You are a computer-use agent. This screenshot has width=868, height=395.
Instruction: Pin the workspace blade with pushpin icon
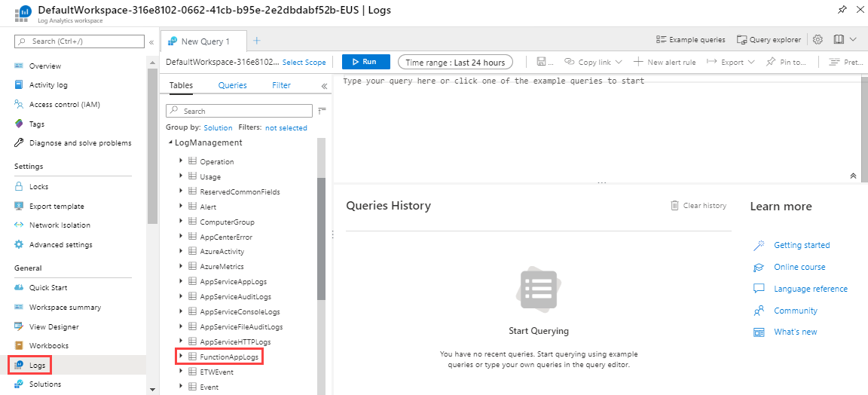click(842, 9)
